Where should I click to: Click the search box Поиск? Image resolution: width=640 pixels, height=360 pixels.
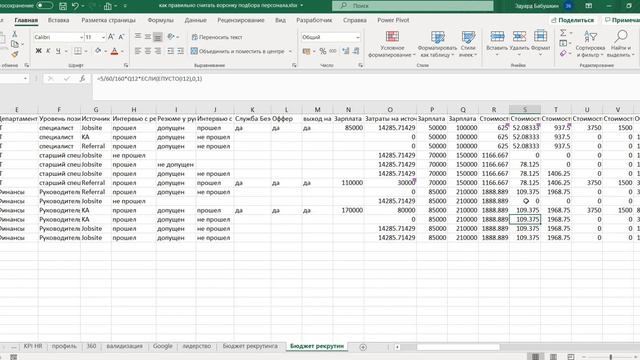click(413, 6)
